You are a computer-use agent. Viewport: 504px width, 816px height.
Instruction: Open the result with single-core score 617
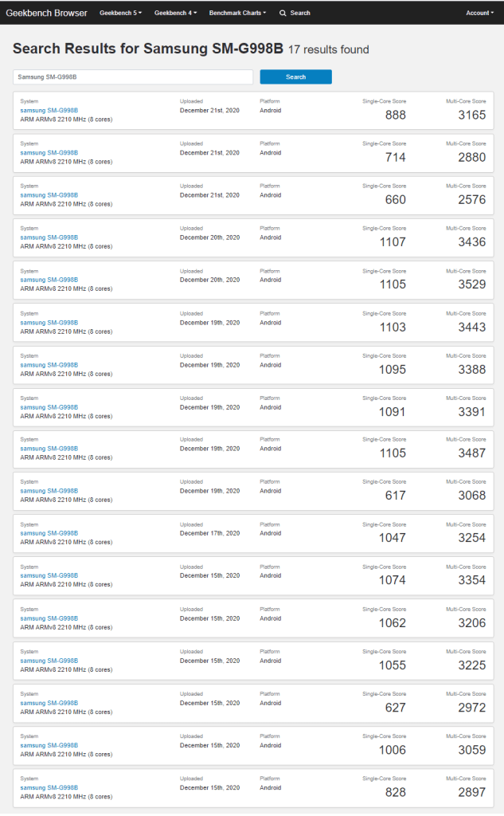click(x=49, y=491)
